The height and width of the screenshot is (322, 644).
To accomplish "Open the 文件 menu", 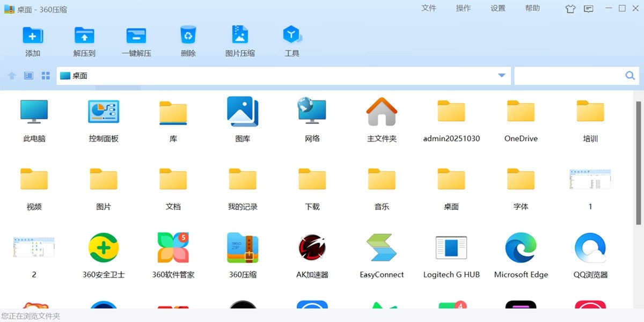I will 429,8.
